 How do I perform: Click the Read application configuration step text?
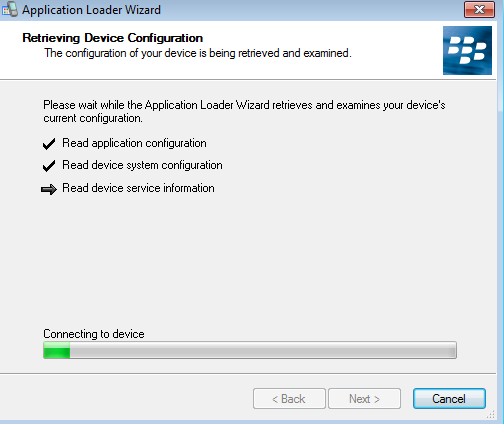click(x=134, y=143)
